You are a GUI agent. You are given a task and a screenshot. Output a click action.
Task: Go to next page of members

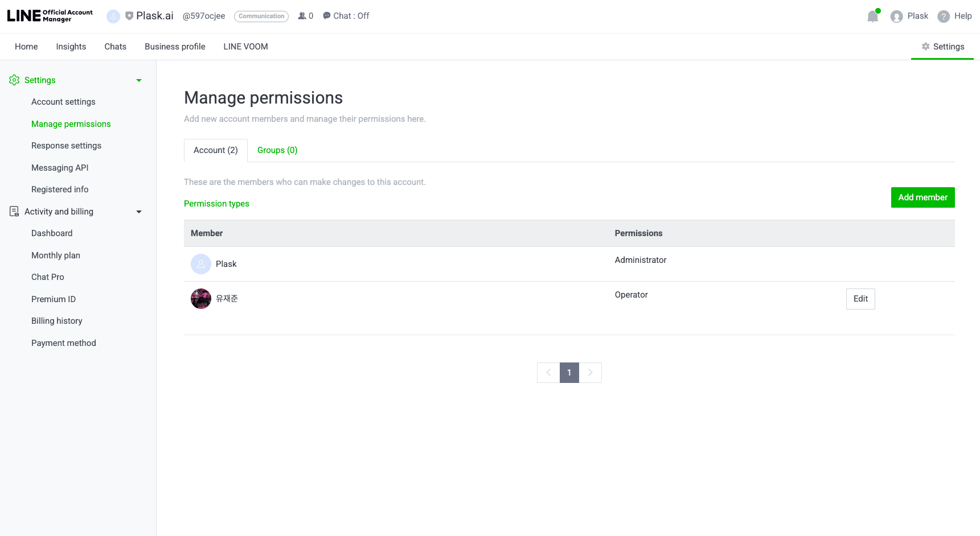click(591, 373)
